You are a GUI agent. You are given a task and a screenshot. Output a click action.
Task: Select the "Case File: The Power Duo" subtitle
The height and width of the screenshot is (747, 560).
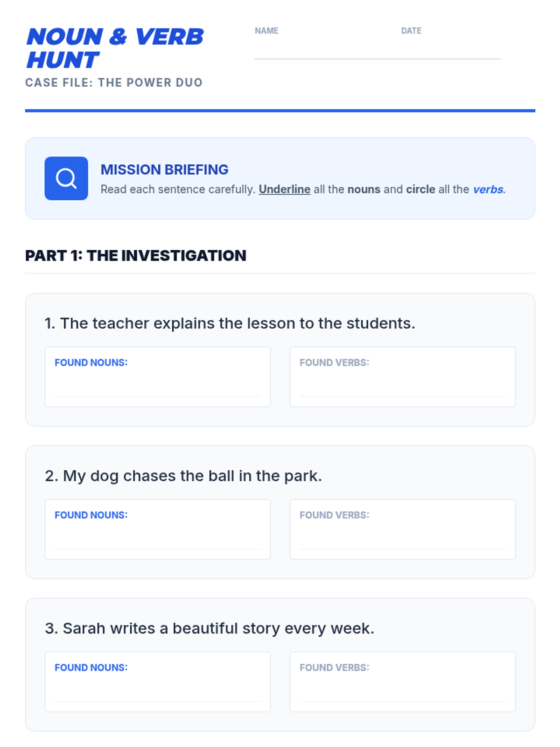(x=114, y=83)
